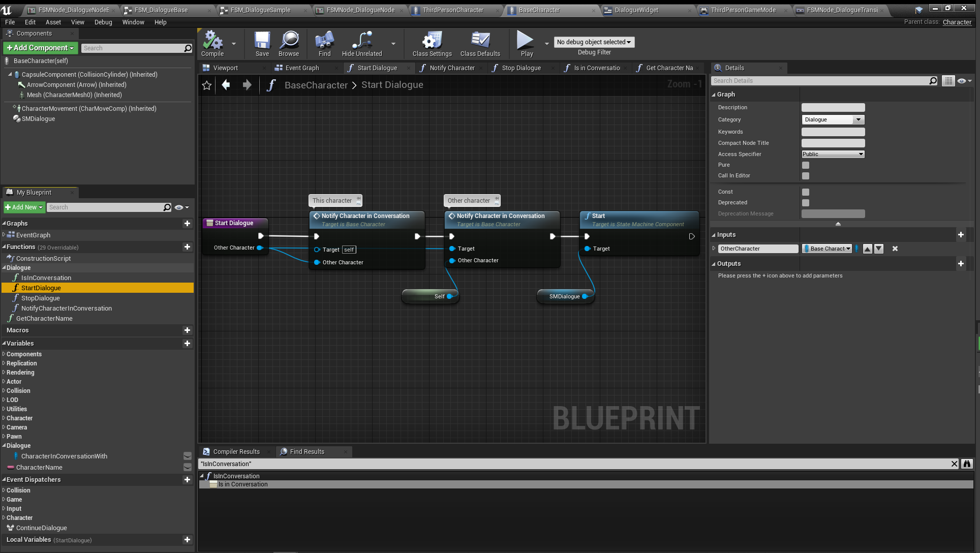Open the debug object selection dropdown
Viewport: 980px width, 553px height.
click(x=594, y=42)
